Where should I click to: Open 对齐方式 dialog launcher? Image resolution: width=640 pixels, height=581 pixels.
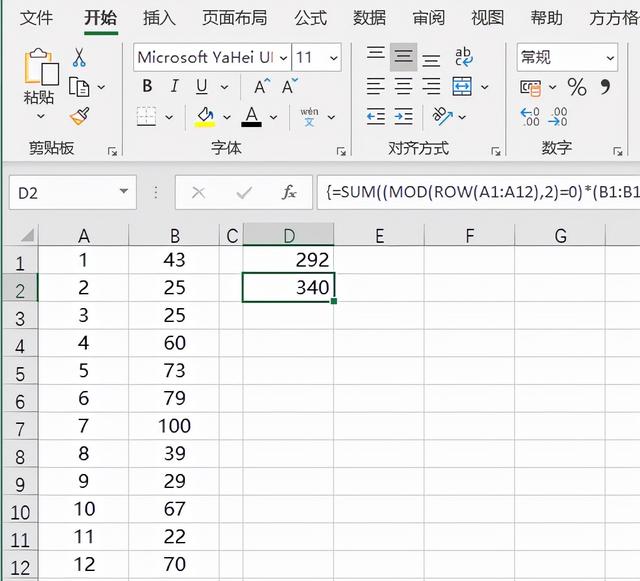pos(496,152)
